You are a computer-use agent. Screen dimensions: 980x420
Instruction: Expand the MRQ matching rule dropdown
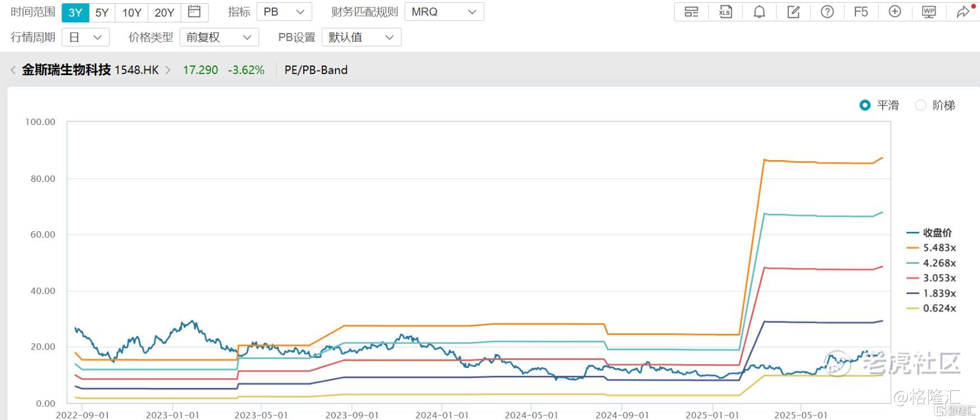tap(444, 12)
